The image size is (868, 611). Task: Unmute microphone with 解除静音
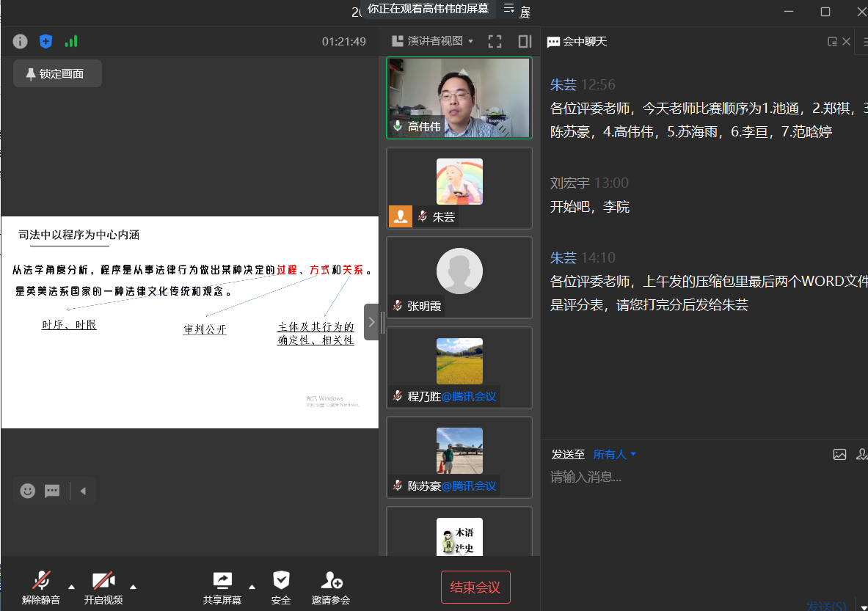(41, 588)
